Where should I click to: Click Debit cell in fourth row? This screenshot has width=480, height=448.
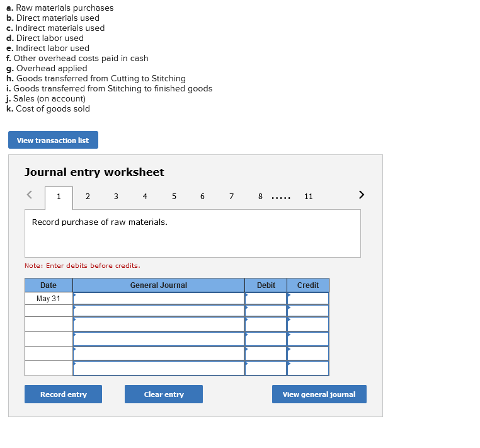coord(266,339)
